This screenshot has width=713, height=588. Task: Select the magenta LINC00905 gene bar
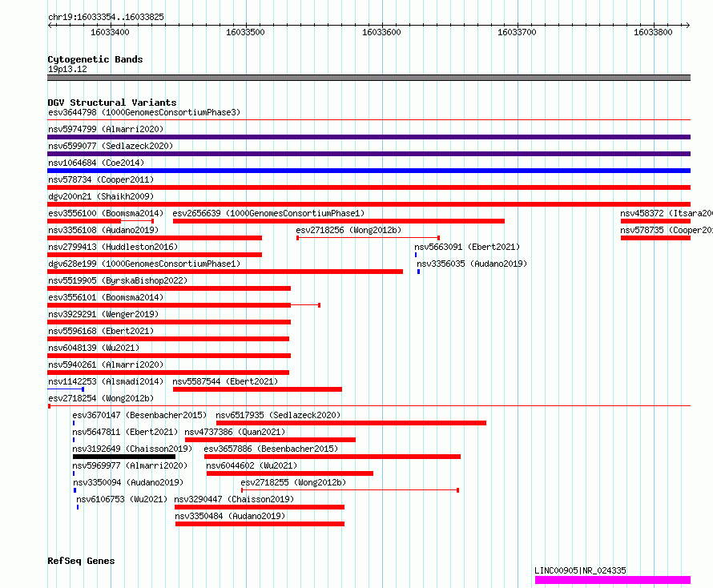tap(613, 580)
